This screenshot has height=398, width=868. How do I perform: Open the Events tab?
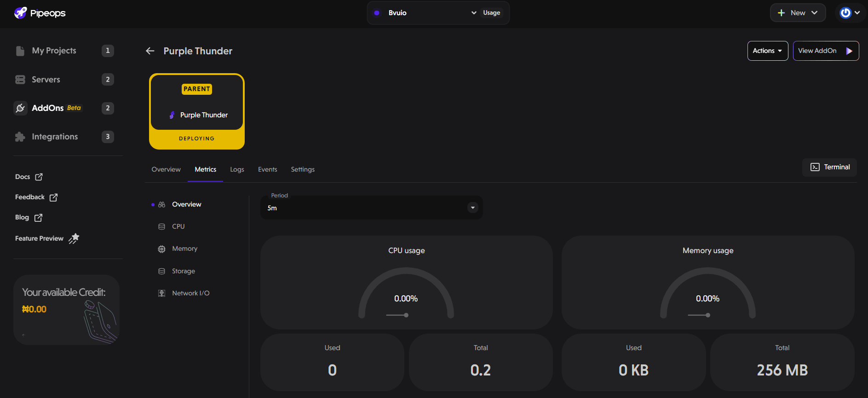267,169
